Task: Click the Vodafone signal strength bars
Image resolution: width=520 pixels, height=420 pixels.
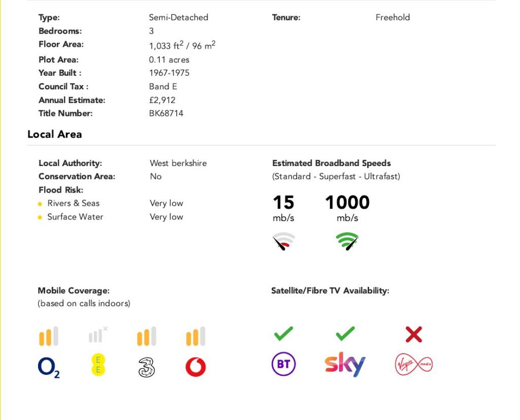Action: 196,337
